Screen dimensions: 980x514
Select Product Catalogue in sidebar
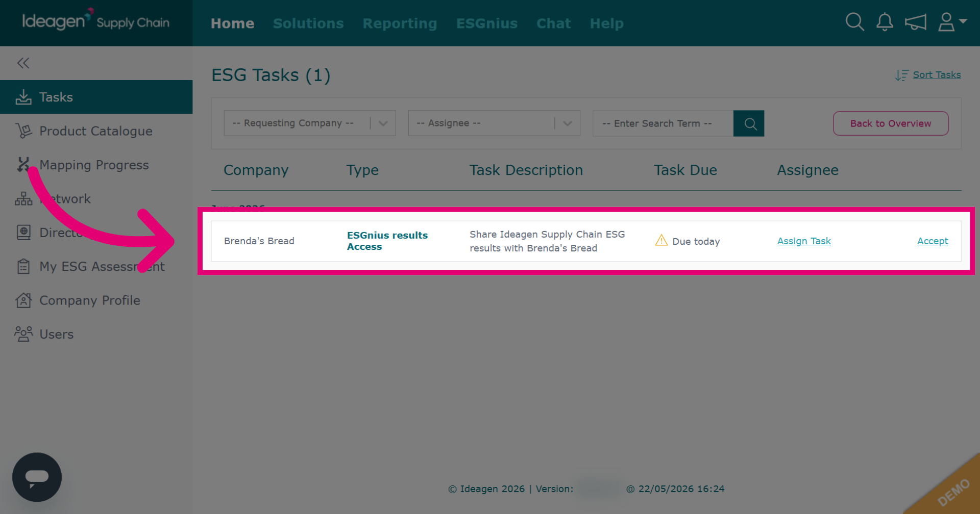[96, 131]
